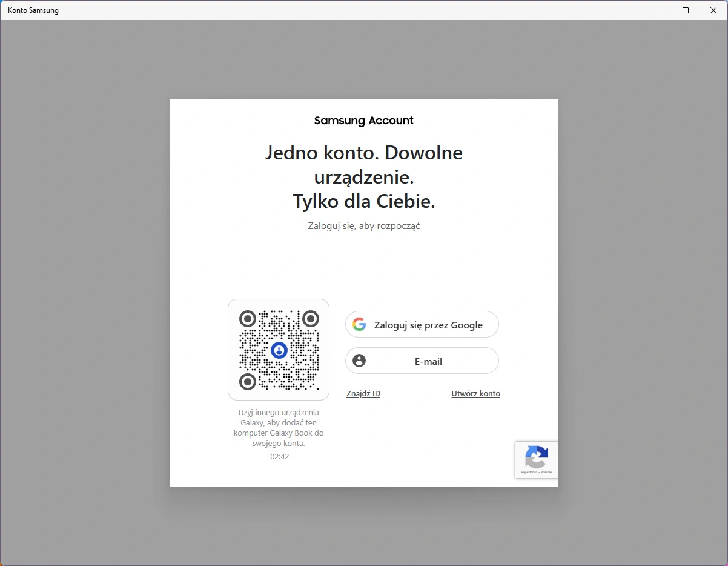Open the "Znajdź ID" link

pyautogui.click(x=363, y=394)
